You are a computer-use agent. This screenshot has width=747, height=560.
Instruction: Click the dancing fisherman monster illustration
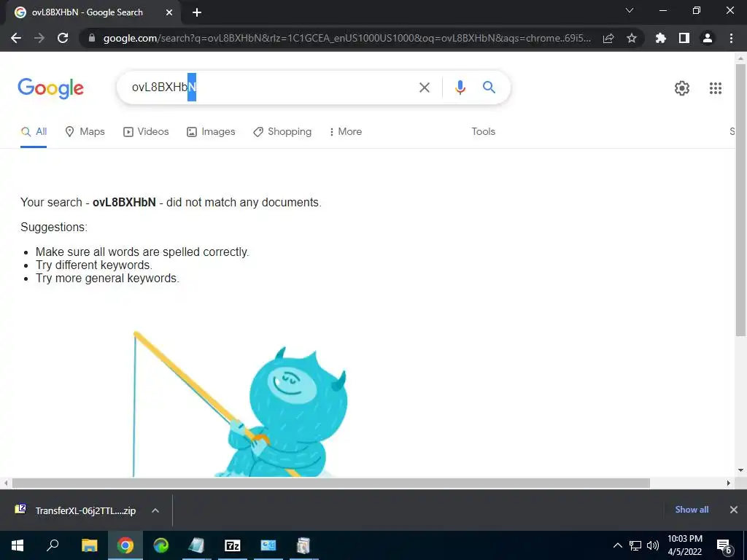pyautogui.click(x=239, y=405)
